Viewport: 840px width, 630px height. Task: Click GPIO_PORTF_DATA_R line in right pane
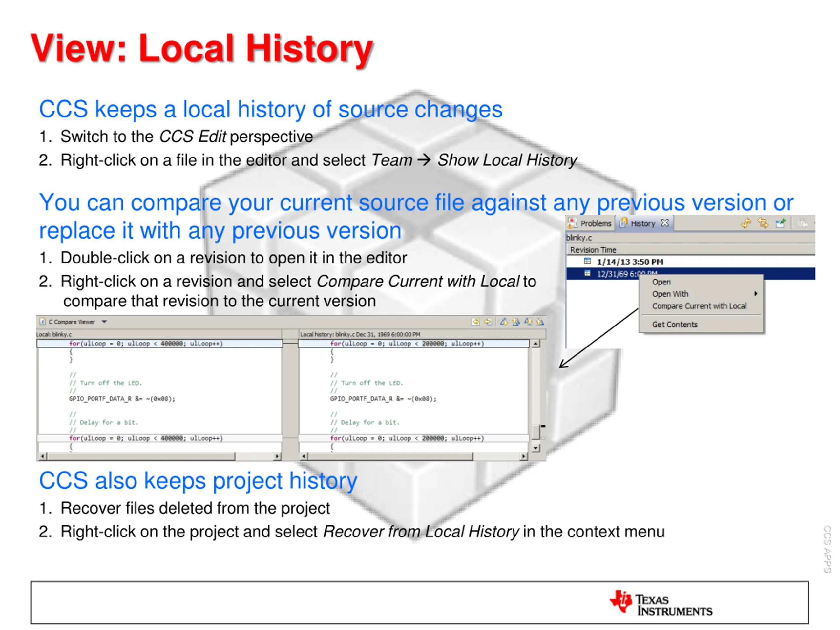383,399
